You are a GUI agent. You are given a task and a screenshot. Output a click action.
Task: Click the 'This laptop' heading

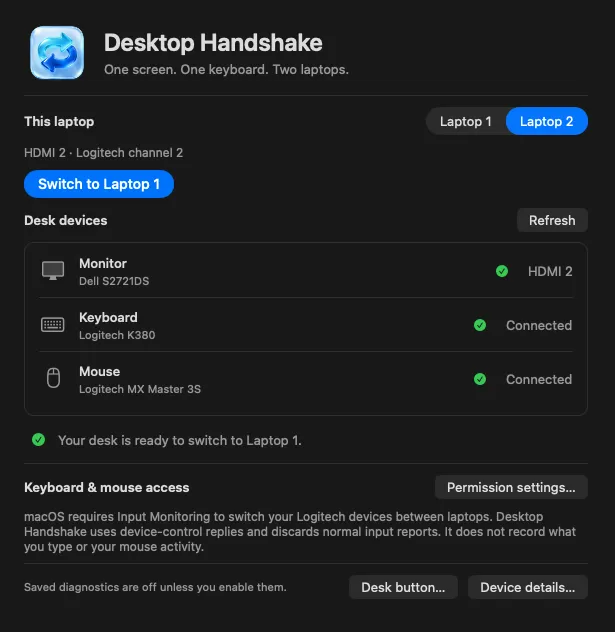click(x=59, y=121)
